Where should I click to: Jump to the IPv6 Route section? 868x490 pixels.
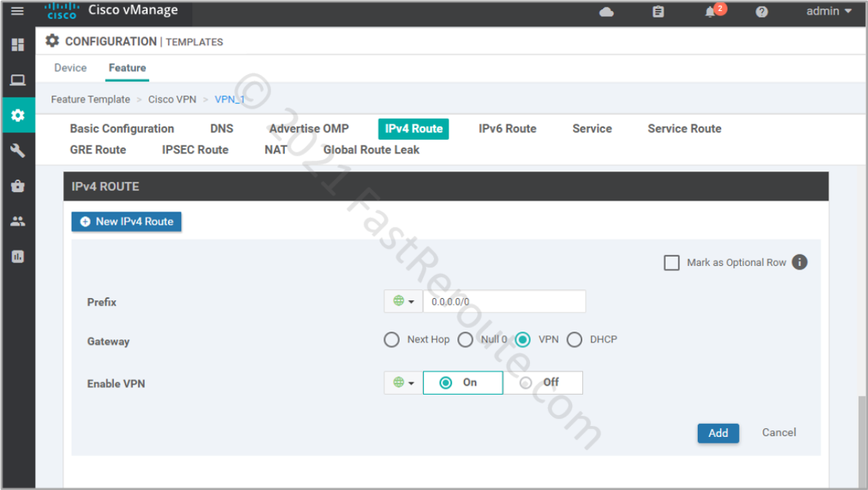tap(507, 129)
